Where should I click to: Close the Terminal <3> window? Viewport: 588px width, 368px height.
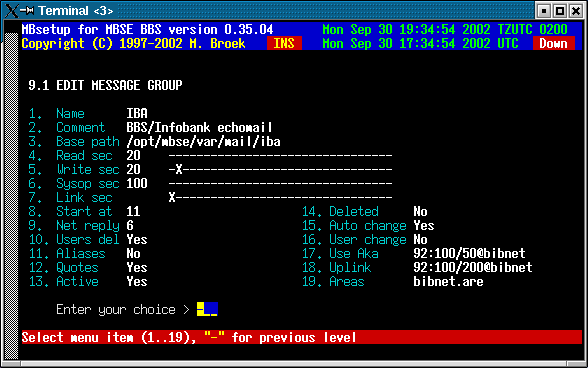pos(576,11)
